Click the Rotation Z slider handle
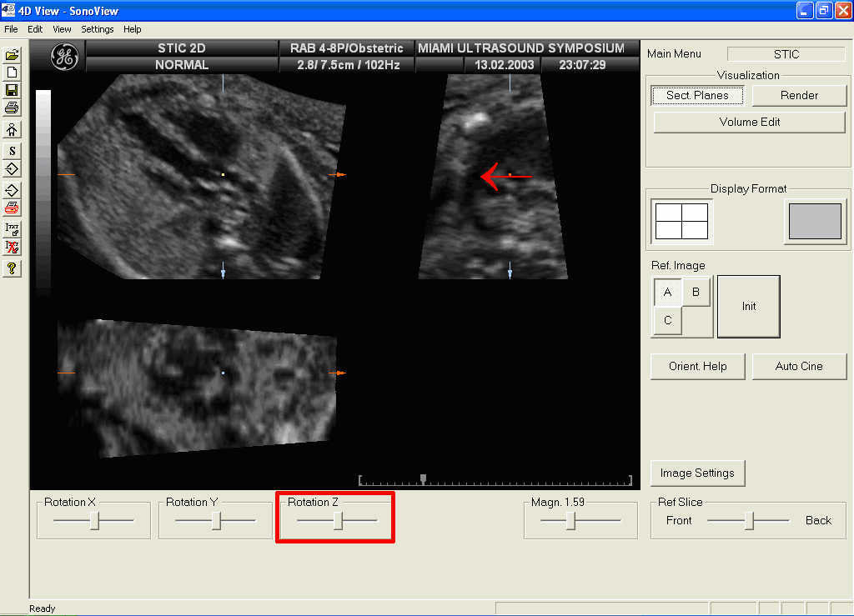Screen dimensions: 854x616 point(339,521)
